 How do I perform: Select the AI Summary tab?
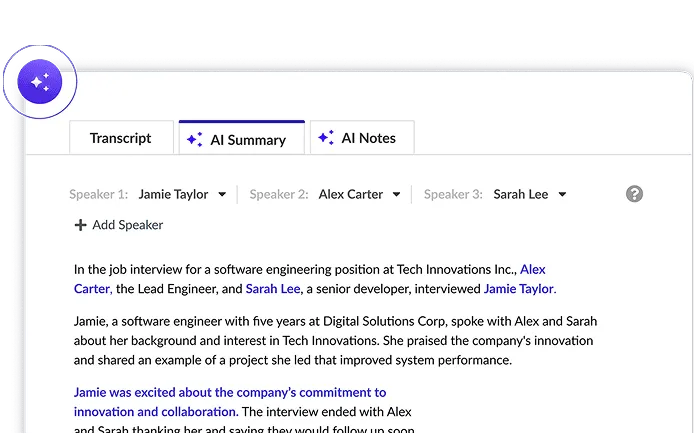coord(242,138)
